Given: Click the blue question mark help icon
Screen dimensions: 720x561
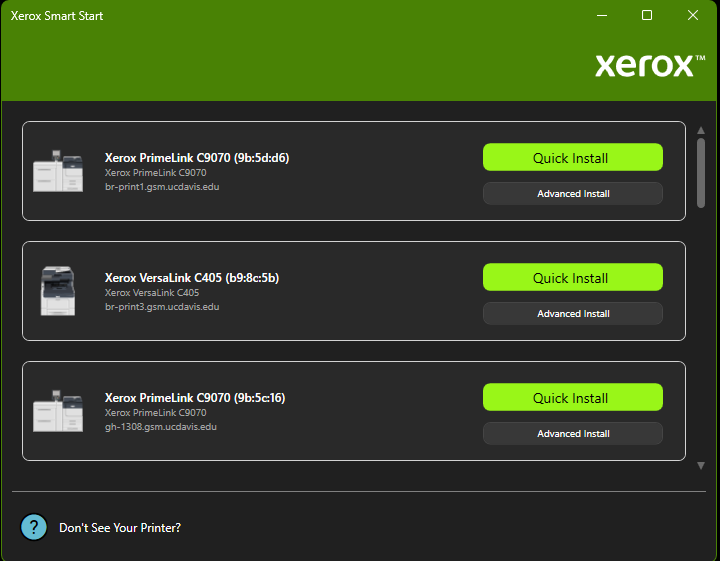Looking at the screenshot, I should (x=34, y=527).
